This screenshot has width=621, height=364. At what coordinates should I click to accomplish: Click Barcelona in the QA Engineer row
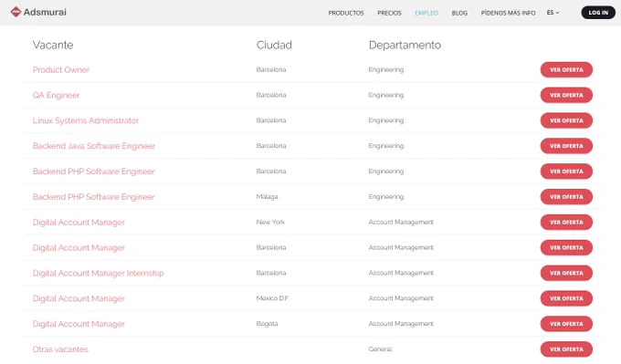point(271,95)
